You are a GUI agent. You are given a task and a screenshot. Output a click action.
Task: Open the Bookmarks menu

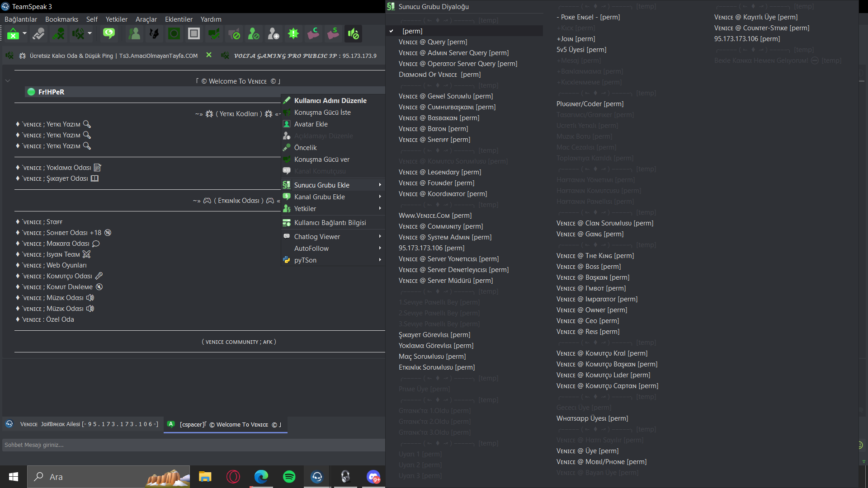(61, 19)
